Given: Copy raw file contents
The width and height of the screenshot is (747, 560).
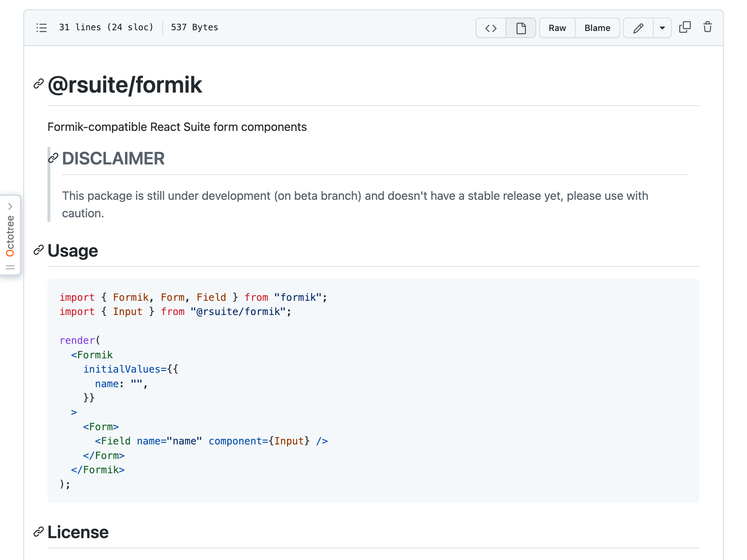Looking at the screenshot, I should tap(685, 27).
